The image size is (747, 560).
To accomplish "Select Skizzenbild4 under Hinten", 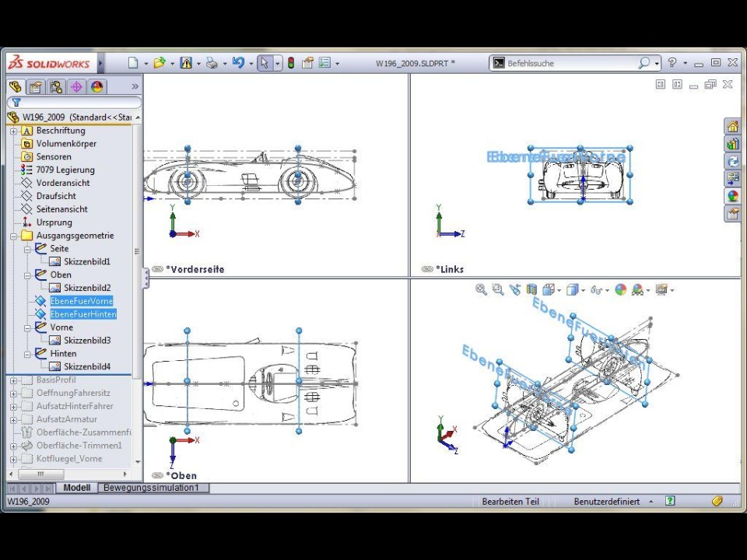I will [x=87, y=366].
